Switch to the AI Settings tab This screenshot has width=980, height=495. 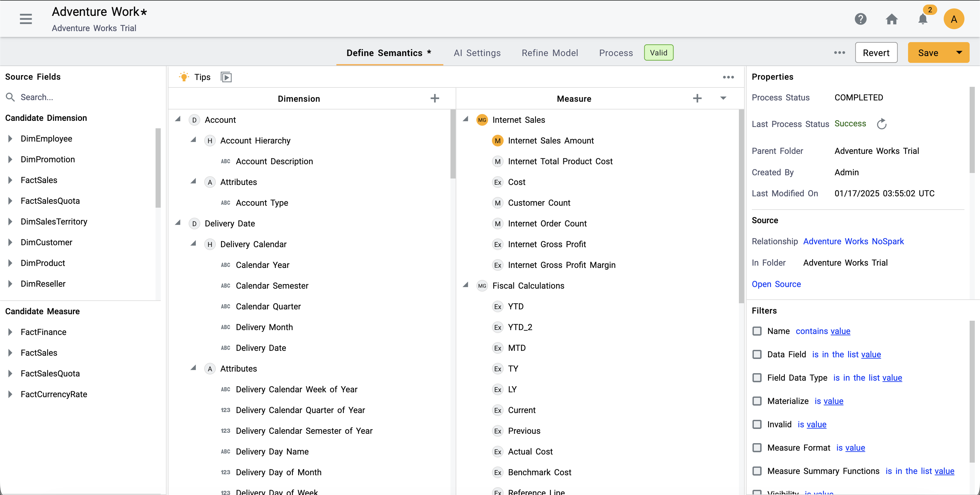pyautogui.click(x=477, y=53)
